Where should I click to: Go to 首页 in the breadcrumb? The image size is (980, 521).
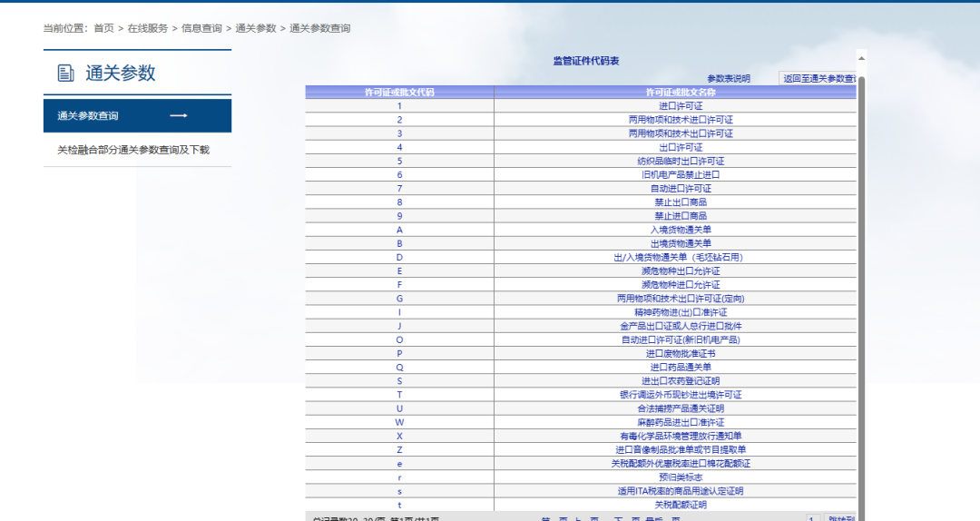[x=104, y=28]
